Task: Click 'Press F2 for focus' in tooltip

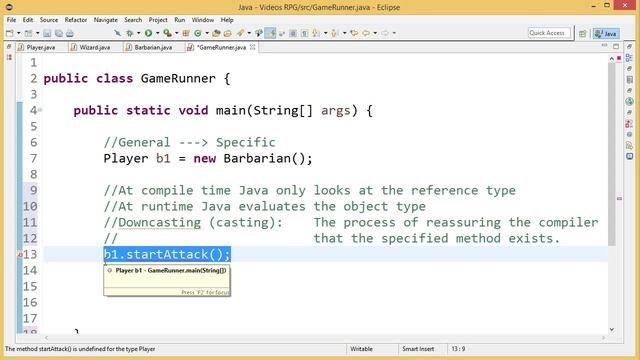Action: click(x=205, y=292)
